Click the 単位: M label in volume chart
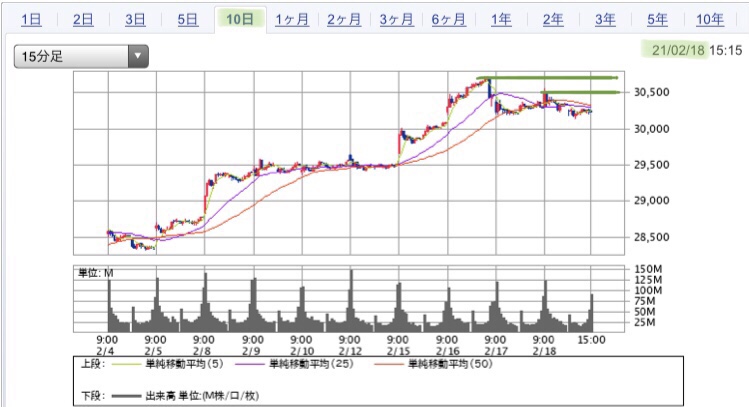This screenshot has width=749, height=407. pos(96,273)
